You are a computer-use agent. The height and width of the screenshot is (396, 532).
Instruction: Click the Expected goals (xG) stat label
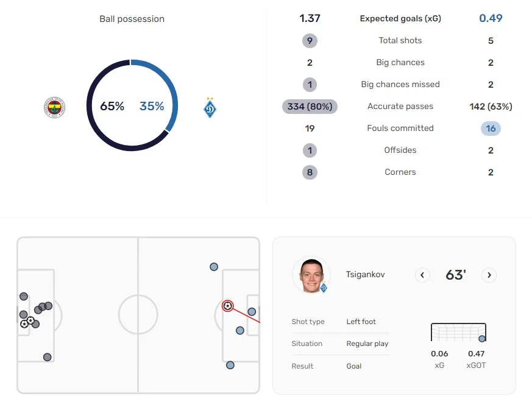pyautogui.click(x=400, y=18)
